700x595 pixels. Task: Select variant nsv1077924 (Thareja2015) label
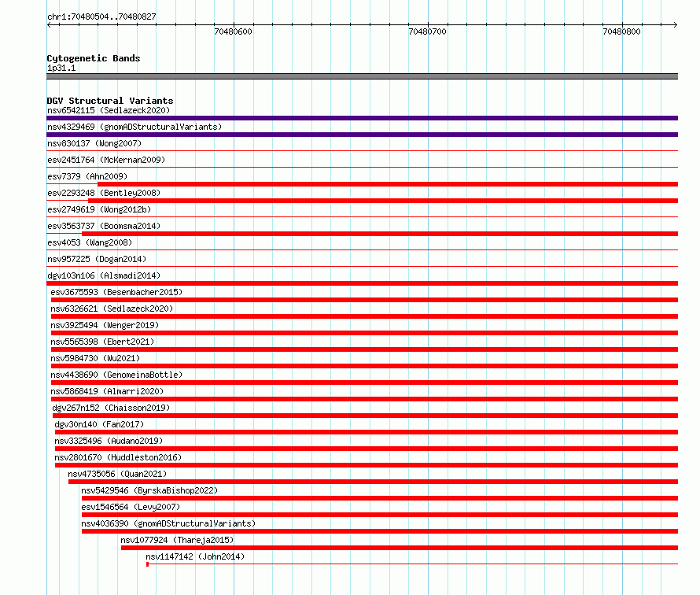coord(177,540)
